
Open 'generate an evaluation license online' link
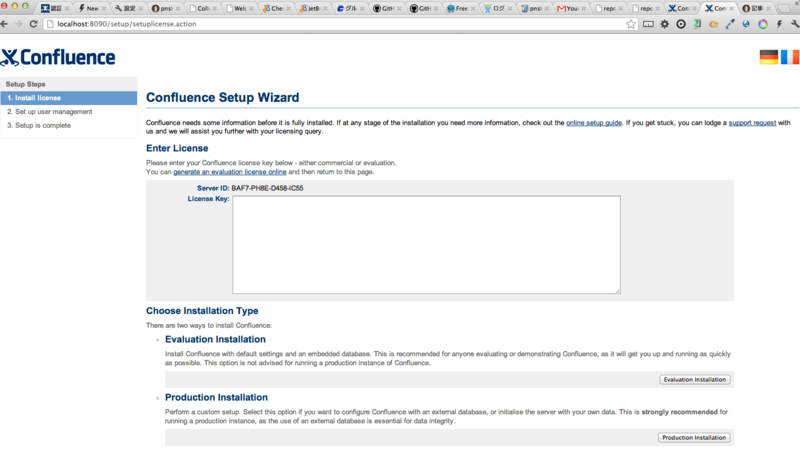(x=230, y=172)
